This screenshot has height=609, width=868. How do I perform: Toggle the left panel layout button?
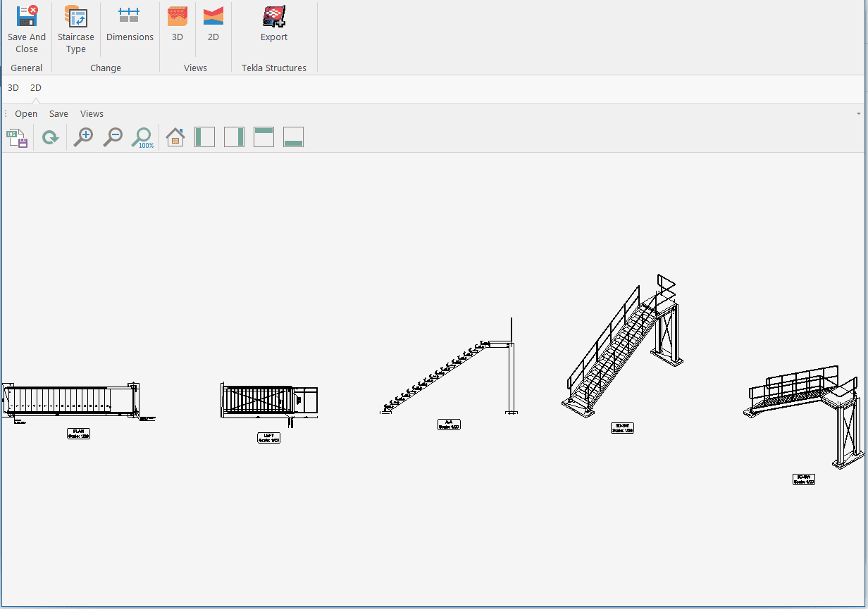(x=204, y=137)
